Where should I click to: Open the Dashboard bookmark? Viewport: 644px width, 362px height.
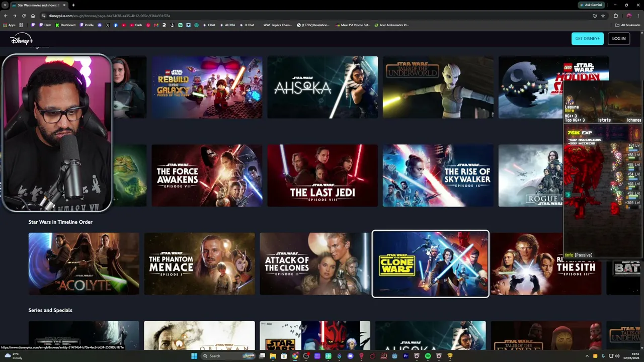point(65,25)
